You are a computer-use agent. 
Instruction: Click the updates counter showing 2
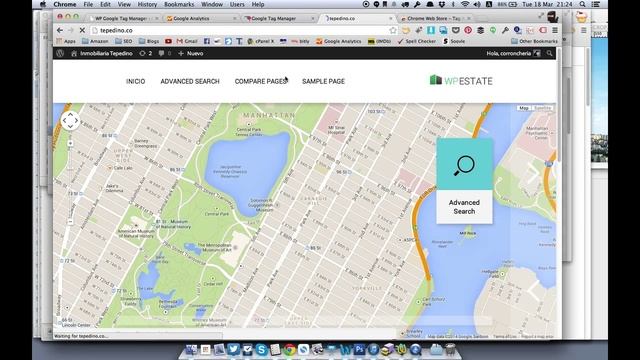(146, 53)
